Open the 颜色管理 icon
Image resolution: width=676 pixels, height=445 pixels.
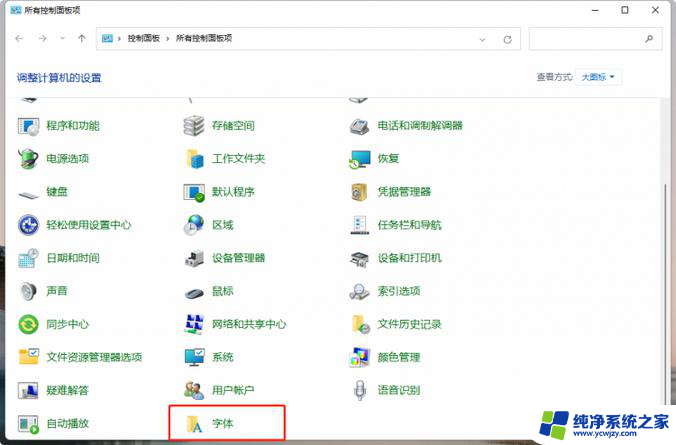click(x=360, y=357)
